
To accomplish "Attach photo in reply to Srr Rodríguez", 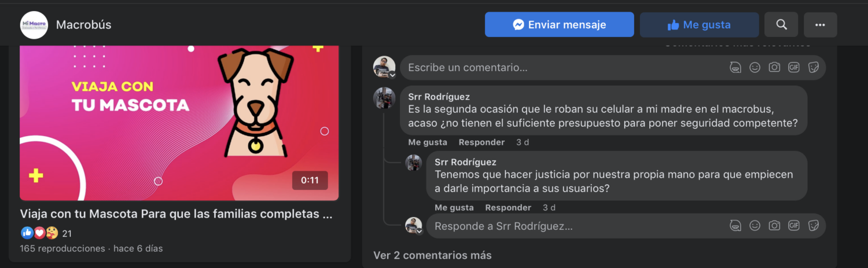I will [774, 225].
